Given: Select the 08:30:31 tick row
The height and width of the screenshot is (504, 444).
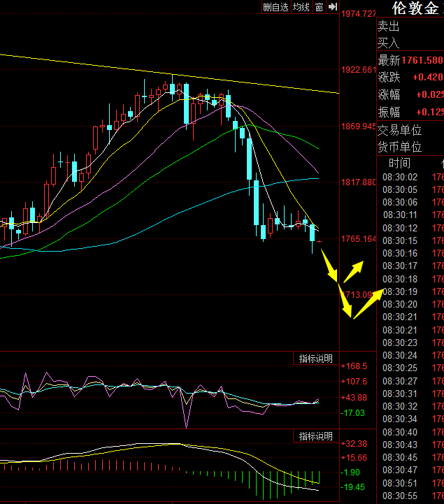Looking at the screenshot, I should [413, 394].
